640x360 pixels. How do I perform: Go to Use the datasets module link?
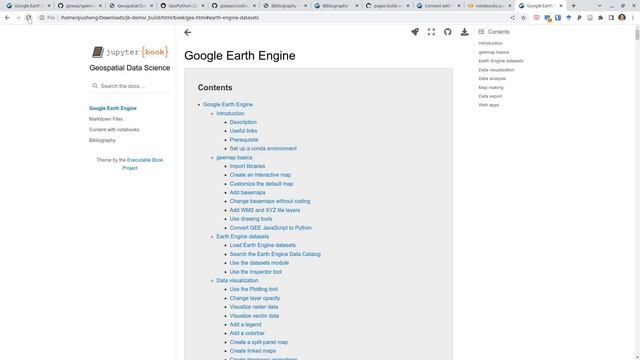[259, 263]
